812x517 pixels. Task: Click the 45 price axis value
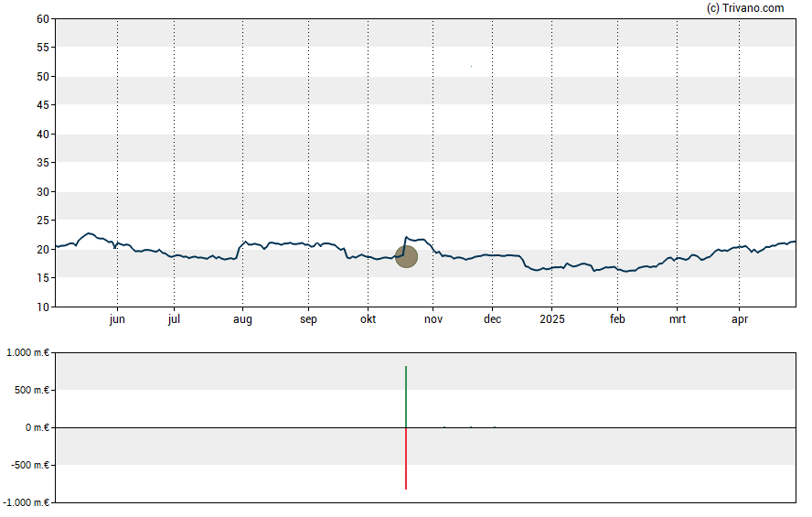43,105
